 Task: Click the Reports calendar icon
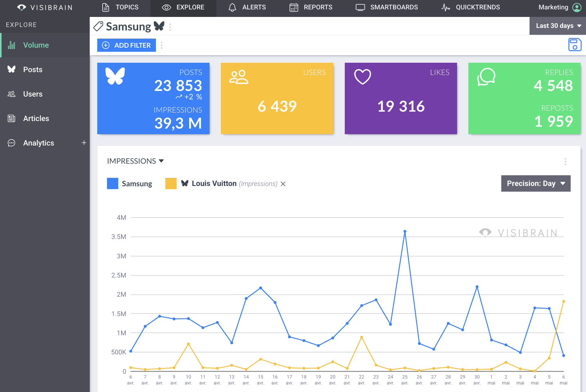[294, 7]
